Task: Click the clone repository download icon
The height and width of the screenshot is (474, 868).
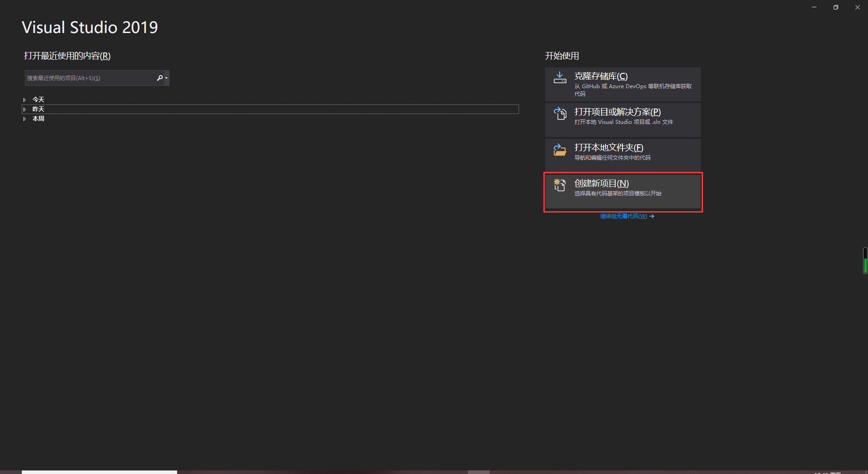Action: point(560,77)
